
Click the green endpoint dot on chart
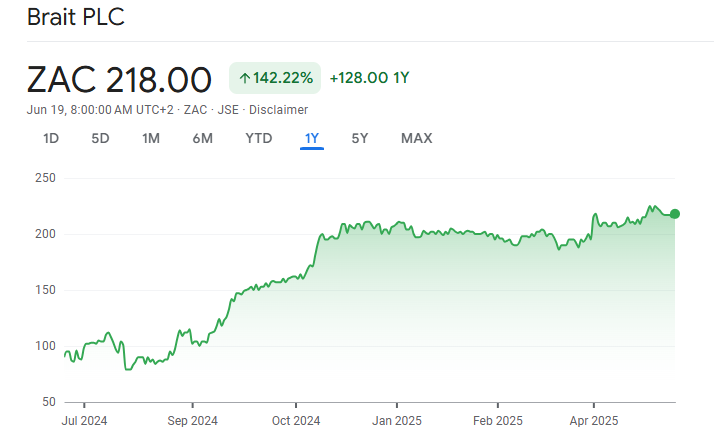pyautogui.click(x=675, y=214)
